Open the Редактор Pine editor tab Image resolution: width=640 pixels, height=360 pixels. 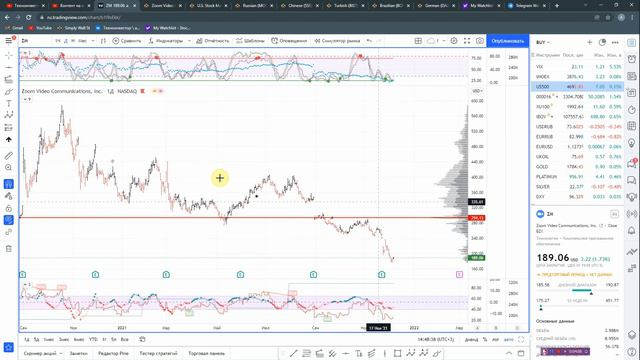[x=113, y=353]
